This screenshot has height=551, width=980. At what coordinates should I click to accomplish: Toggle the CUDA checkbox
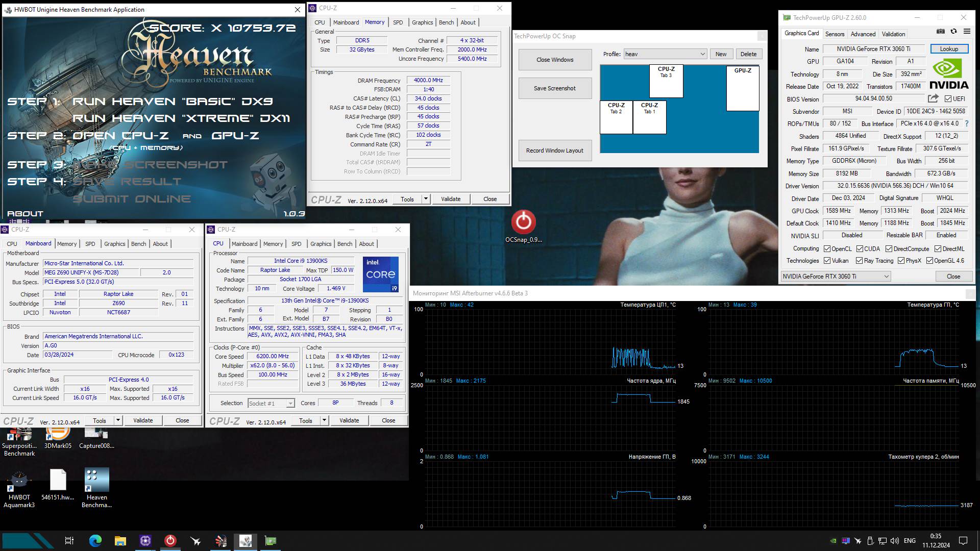(860, 249)
